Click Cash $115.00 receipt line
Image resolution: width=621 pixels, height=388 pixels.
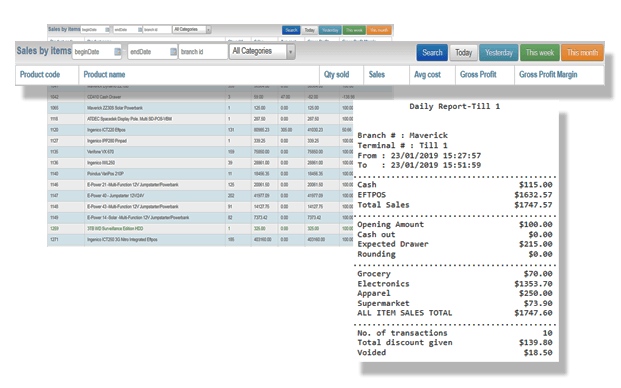(x=455, y=185)
